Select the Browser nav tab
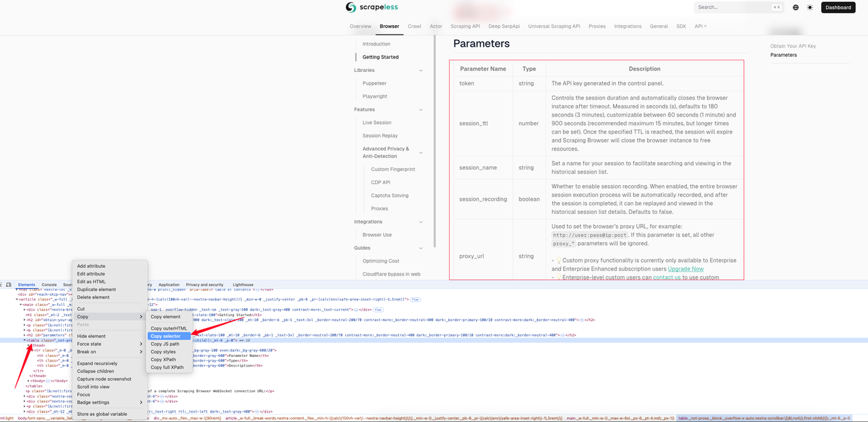This screenshot has width=868, height=422. click(x=389, y=26)
